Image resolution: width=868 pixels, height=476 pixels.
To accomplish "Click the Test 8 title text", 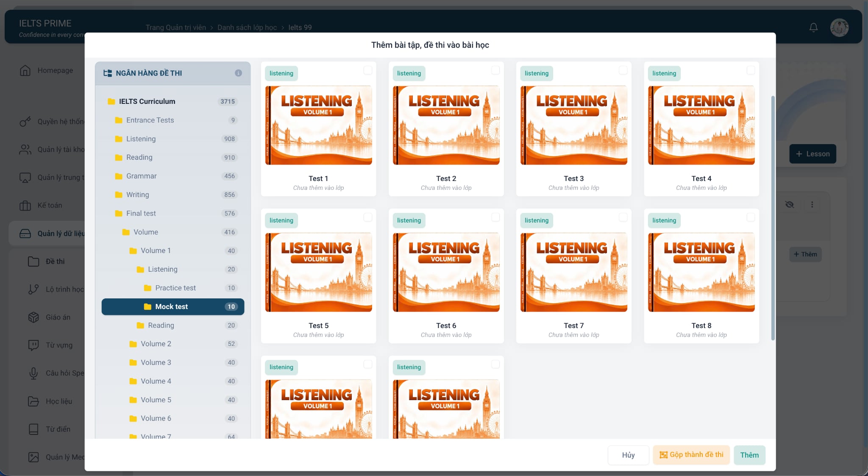I will pos(701,326).
